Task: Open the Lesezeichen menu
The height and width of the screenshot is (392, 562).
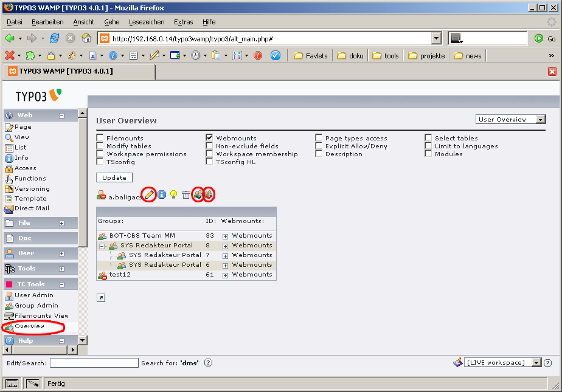Action: click(x=147, y=22)
